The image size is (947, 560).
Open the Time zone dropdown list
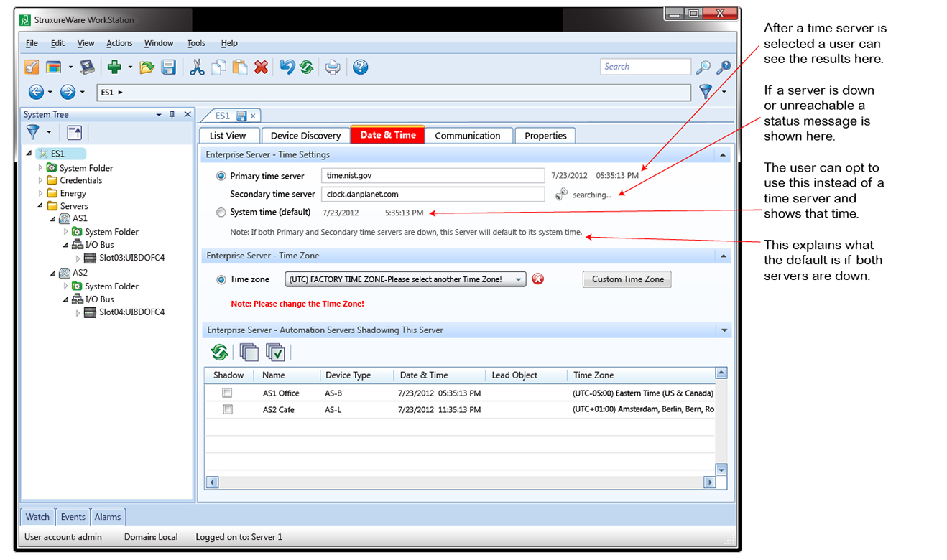click(519, 280)
